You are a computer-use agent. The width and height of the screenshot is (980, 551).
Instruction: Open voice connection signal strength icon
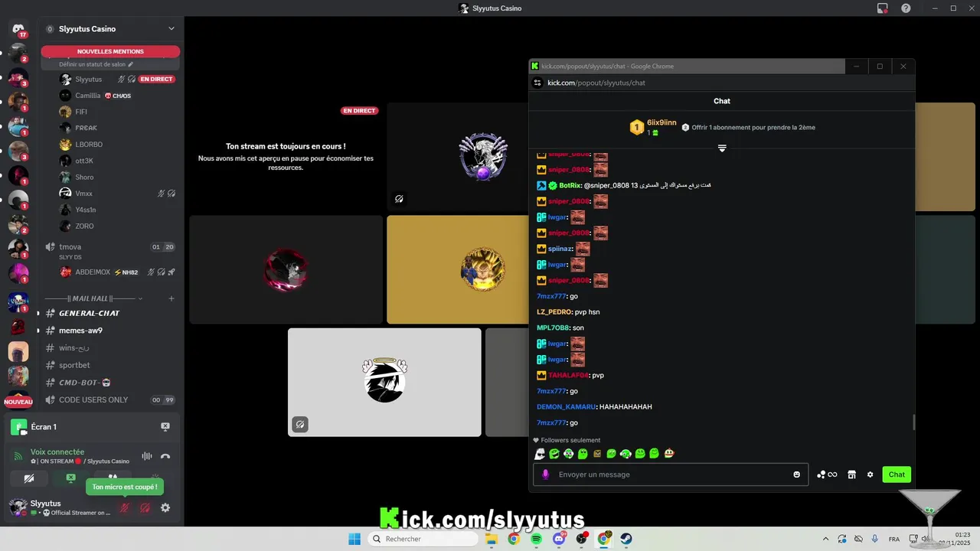[19, 456]
